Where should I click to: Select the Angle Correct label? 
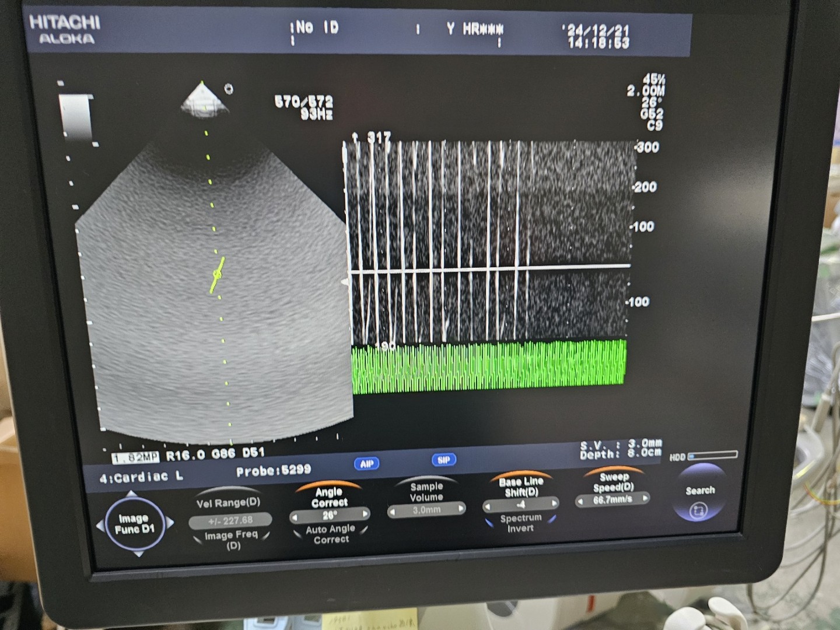(x=329, y=497)
